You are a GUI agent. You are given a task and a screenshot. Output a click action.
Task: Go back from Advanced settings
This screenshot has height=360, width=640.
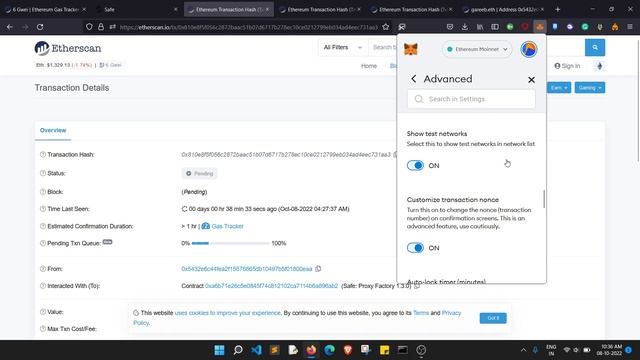(413, 79)
